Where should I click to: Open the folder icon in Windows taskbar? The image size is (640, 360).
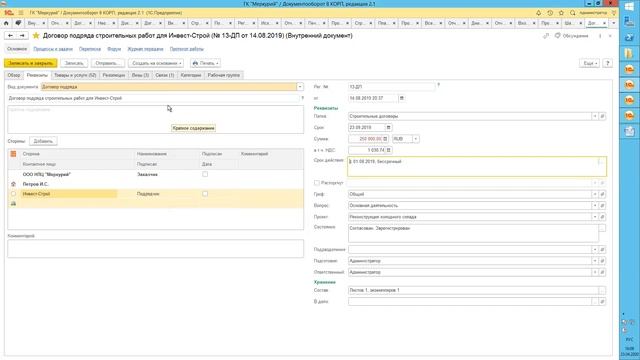pos(629,53)
